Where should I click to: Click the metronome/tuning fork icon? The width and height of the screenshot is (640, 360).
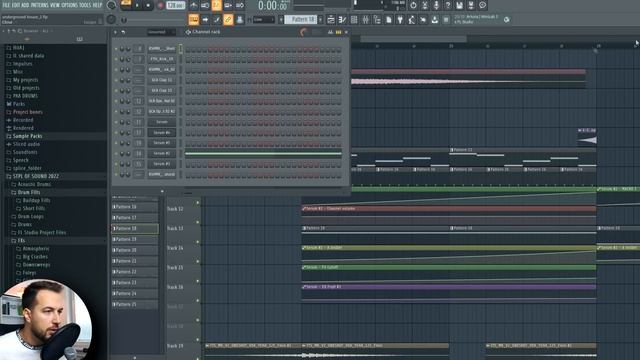pos(425,5)
